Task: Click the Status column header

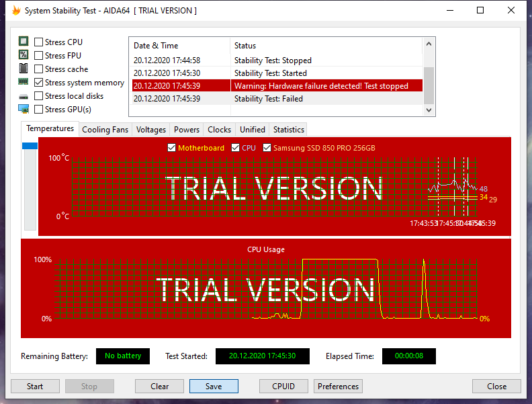Action: 326,46
